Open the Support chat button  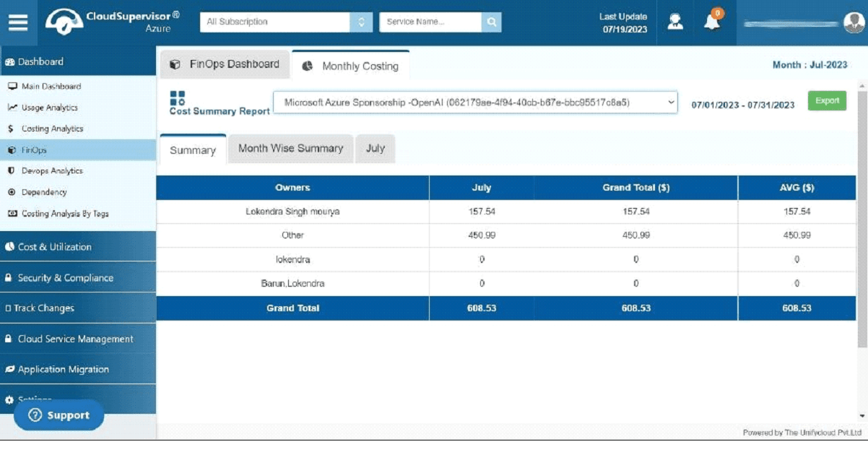[x=58, y=415]
